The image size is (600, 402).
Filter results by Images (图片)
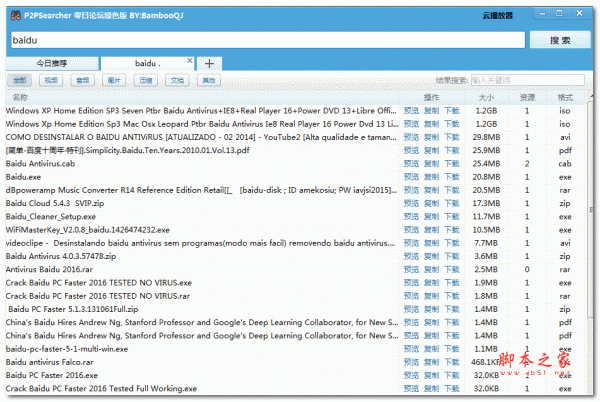click(x=114, y=80)
